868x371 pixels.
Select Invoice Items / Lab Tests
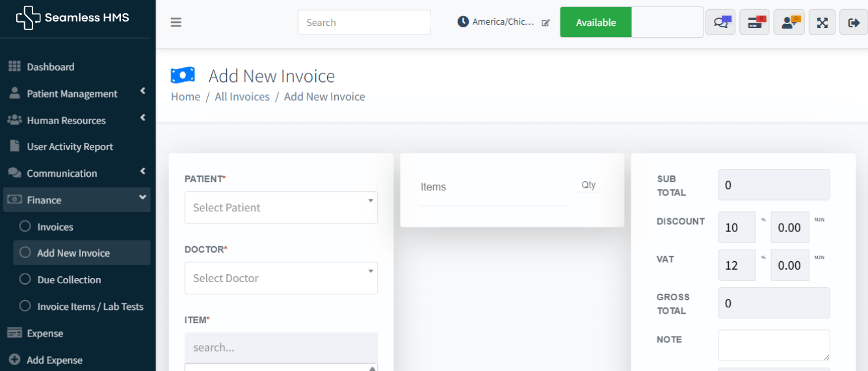click(90, 306)
